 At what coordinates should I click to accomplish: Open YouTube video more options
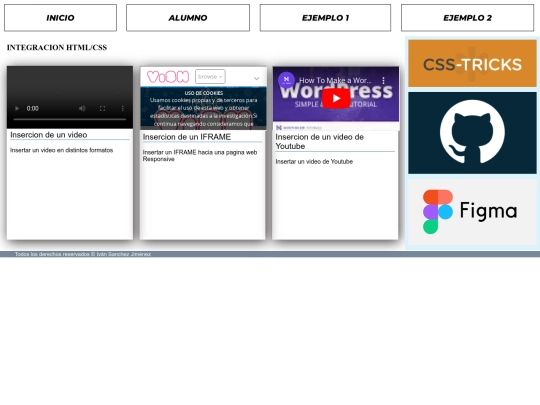pyautogui.click(x=383, y=81)
